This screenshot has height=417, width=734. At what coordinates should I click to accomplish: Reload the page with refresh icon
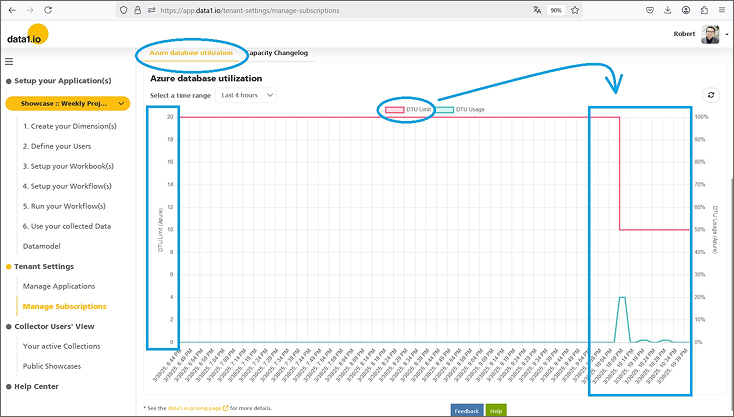tap(48, 10)
